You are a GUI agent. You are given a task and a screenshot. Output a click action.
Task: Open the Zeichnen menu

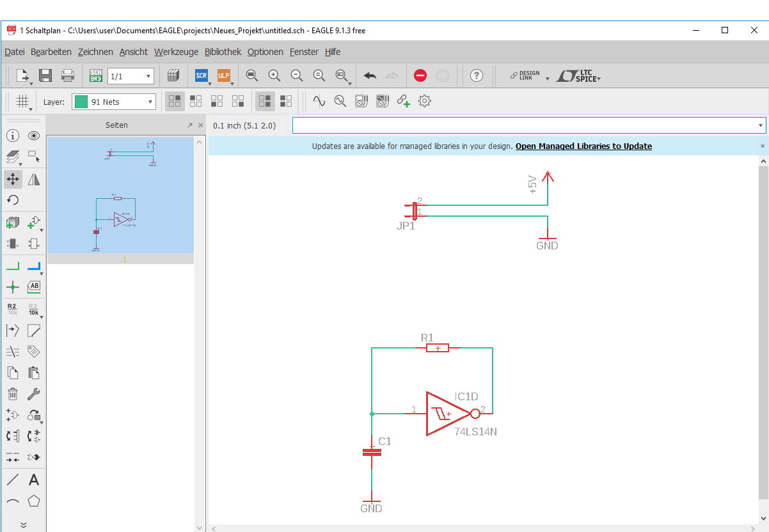95,52
